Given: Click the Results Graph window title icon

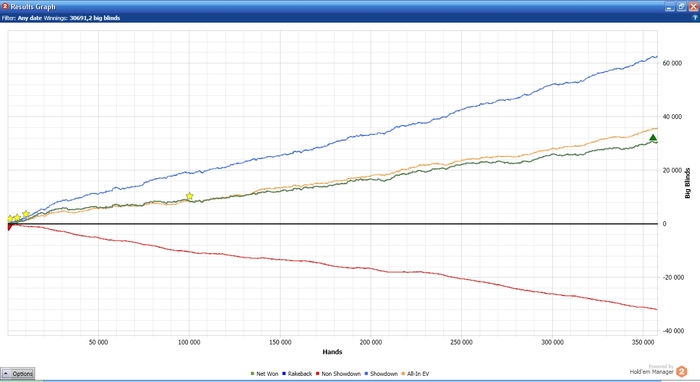Looking at the screenshot, I should [x=5, y=6].
